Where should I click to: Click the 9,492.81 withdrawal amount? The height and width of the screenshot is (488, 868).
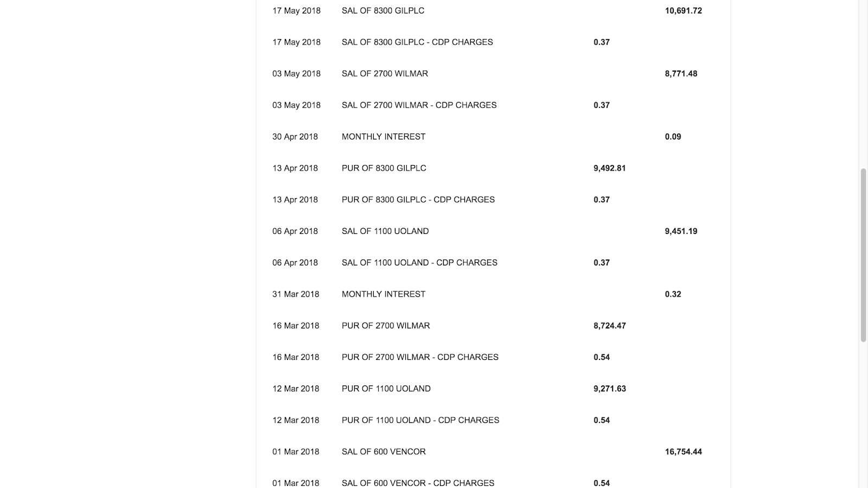609,168
